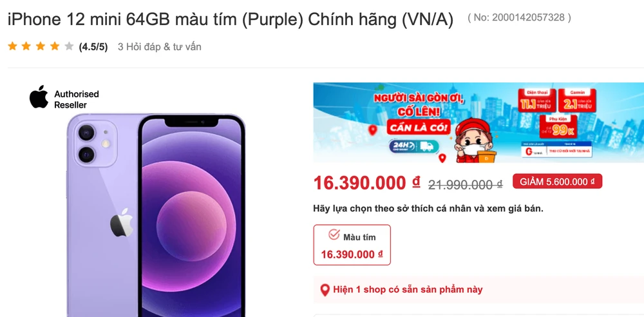Click the Garmin 2.1 triệu deal tile
Screen dimensions: 644x317
tap(577, 101)
